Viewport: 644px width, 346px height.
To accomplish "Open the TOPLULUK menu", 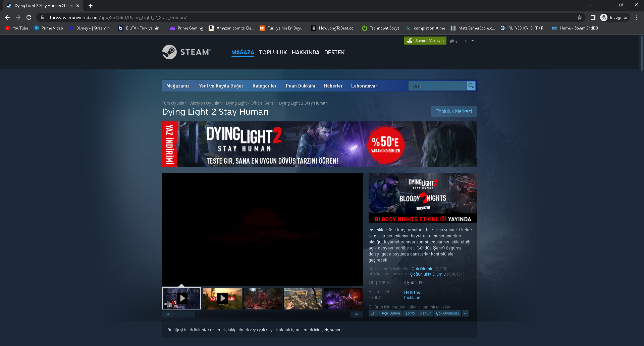I will [x=273, y=52].
